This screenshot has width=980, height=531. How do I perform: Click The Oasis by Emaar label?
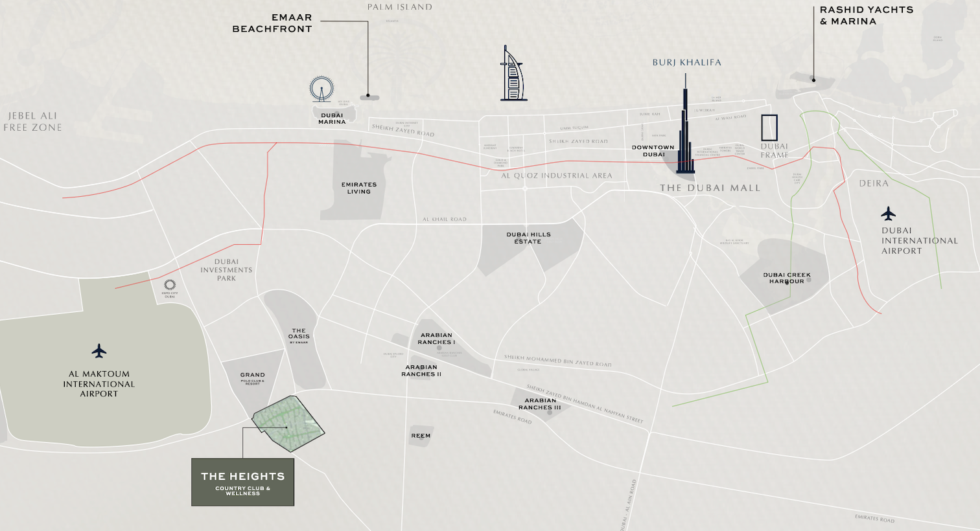coord(299,335)
